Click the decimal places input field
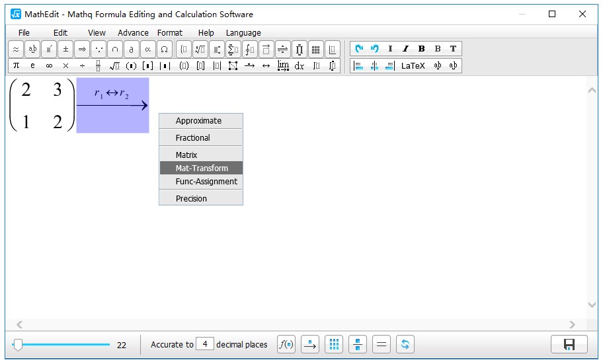 coord(204,344)
